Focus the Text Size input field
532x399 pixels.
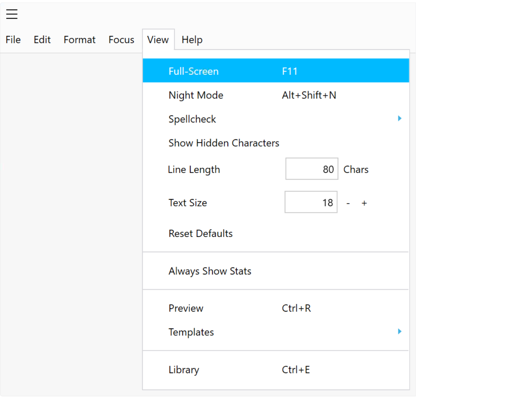click(311, 202)
